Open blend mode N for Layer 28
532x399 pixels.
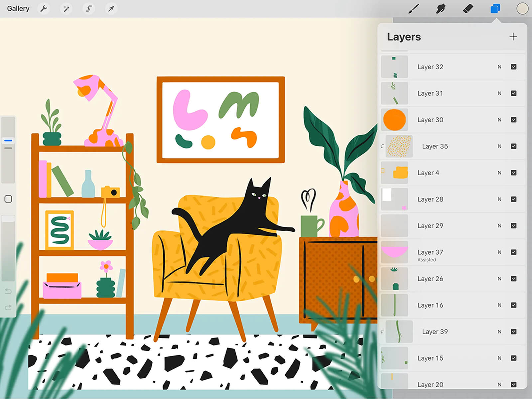pyautogui.click(x=499, y=199)
